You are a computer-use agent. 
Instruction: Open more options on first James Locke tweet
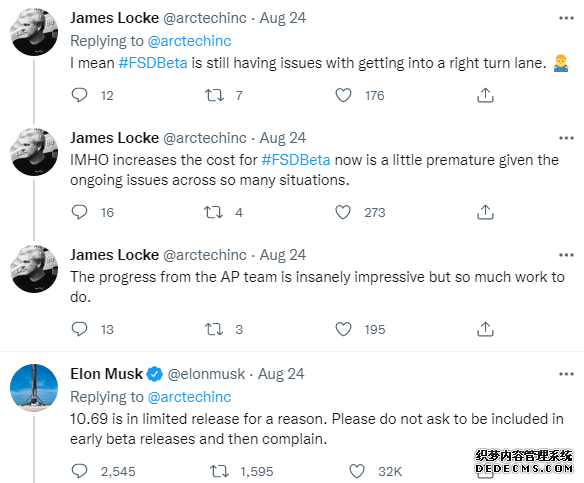pos(566,18)
